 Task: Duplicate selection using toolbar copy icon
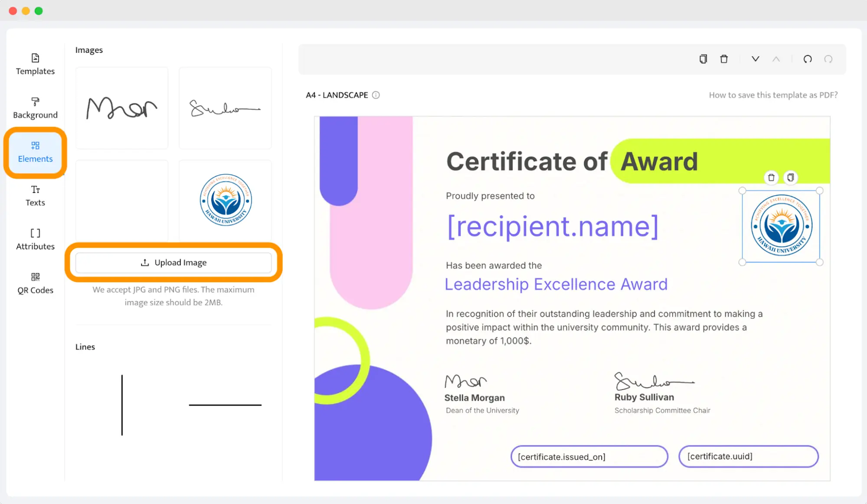pos(703,59)
